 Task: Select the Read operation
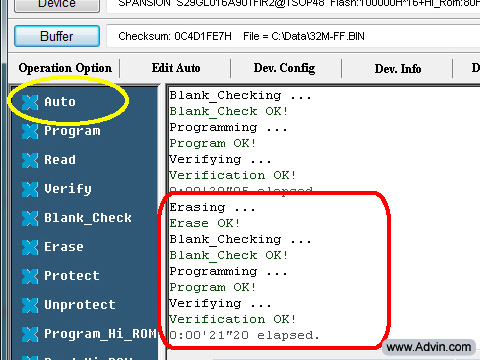(x=60, y=160)
